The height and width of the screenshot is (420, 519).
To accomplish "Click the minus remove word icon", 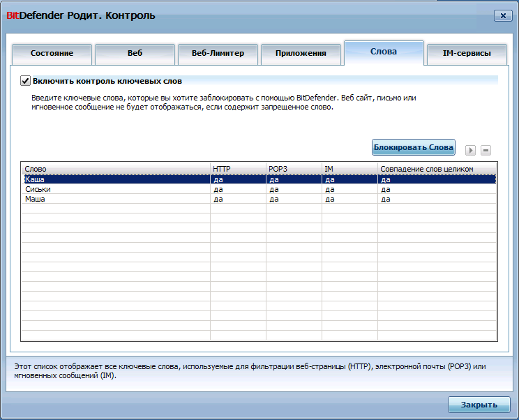I will (486, 150).
